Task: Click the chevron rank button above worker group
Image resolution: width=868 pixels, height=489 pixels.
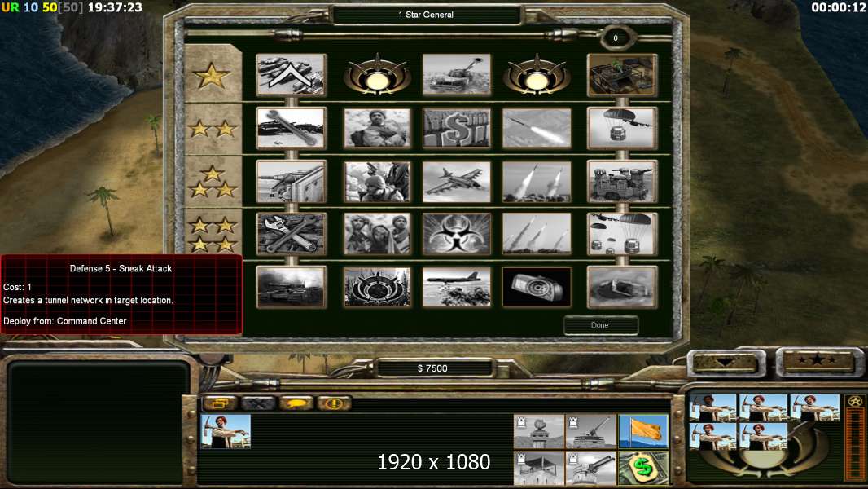Action: (726, 363)
